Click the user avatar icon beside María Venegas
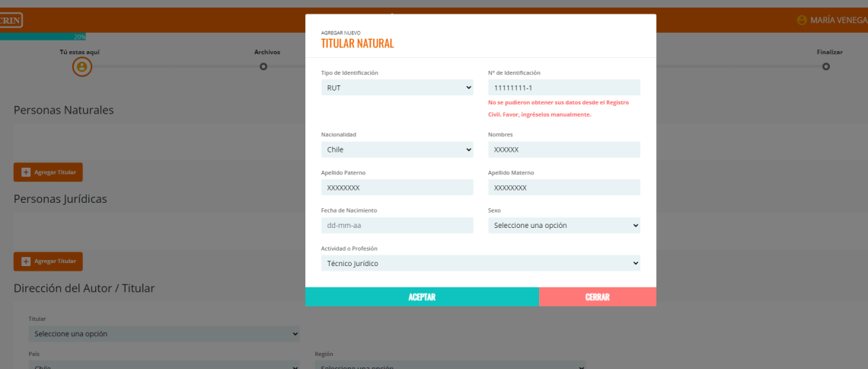 (x=802, y=20)
